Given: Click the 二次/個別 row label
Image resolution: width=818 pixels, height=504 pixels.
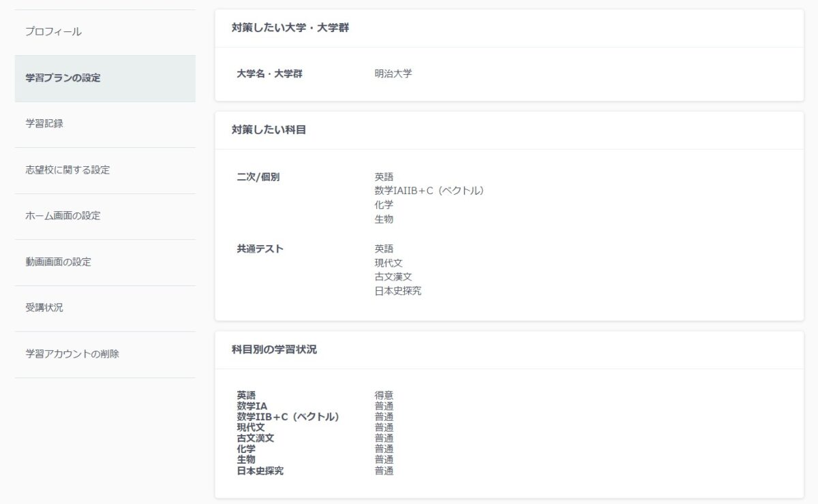Looking at the screenshot, I should click(258, 177).
